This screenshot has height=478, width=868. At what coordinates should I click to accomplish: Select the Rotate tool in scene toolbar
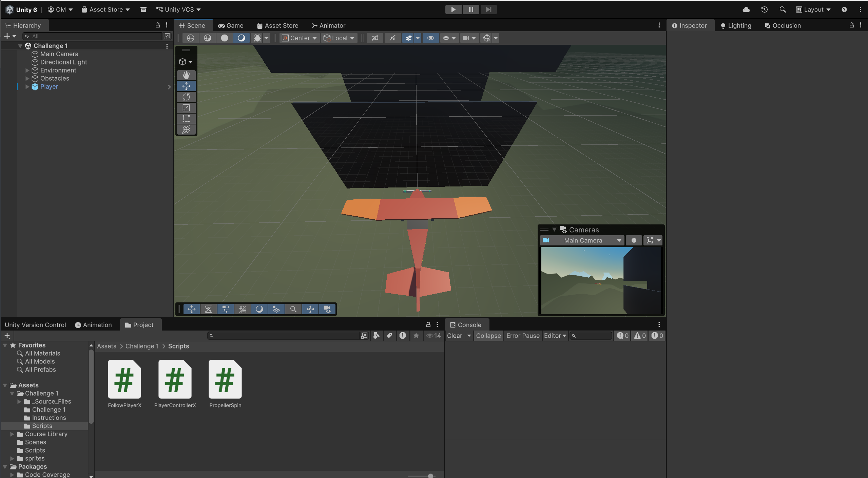186,97
